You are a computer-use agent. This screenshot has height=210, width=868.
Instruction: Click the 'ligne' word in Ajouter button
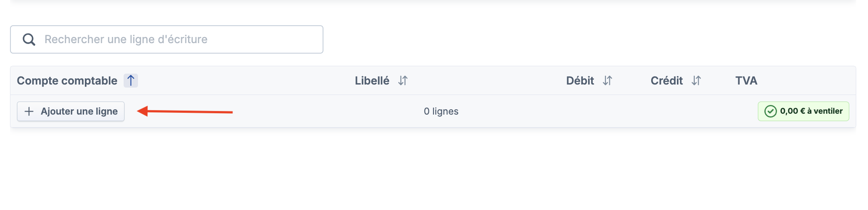(107, 112)
